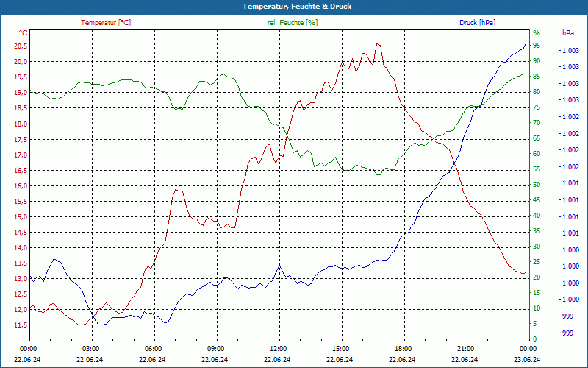Click the 15,0 temperature axis tick

pyautogui.click(x=21, y=217)
